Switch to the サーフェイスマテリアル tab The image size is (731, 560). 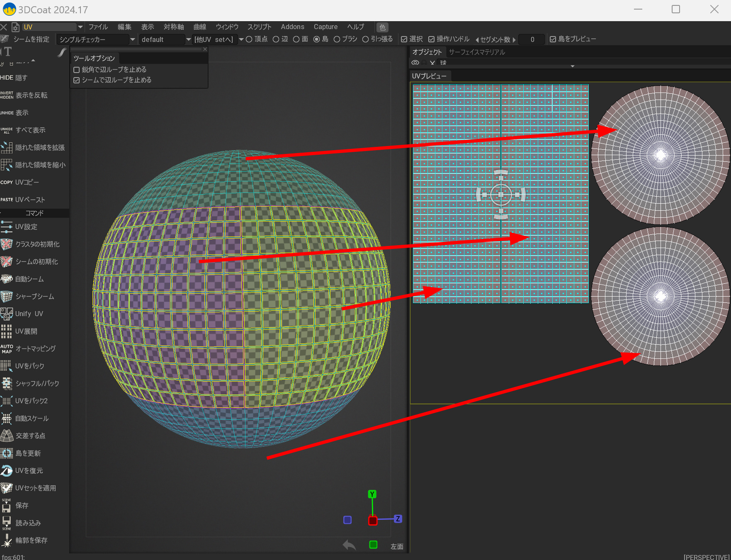tap(477, 52)
